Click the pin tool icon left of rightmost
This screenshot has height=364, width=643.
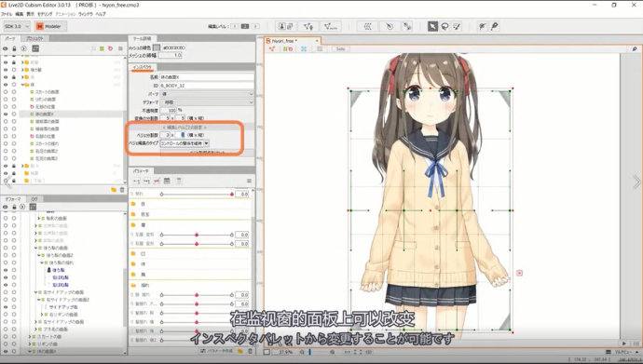483,26
